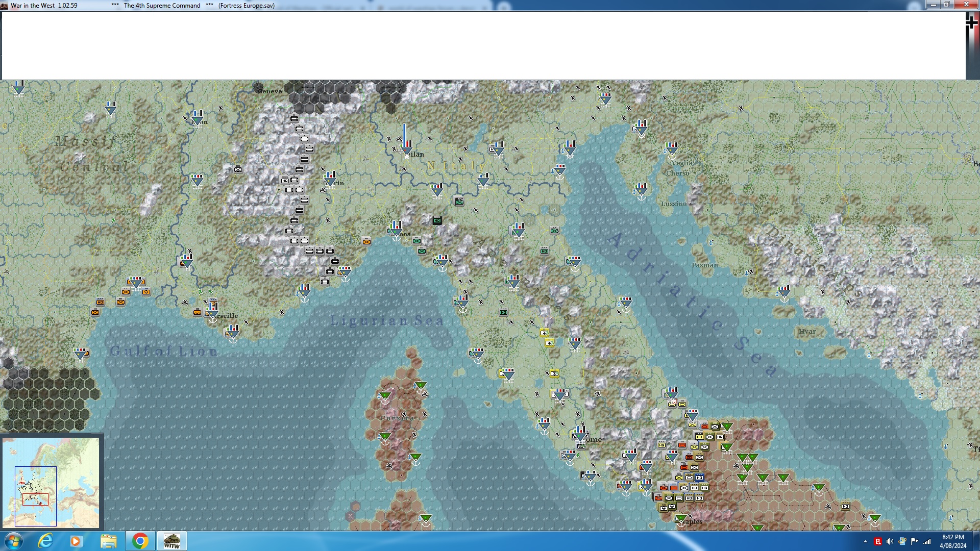The height and width of the screenshot is (551, 980).
Task: Click the yellow HQ counter southeast of Rome
Action: pyautogui.click(x=661, y=445)
